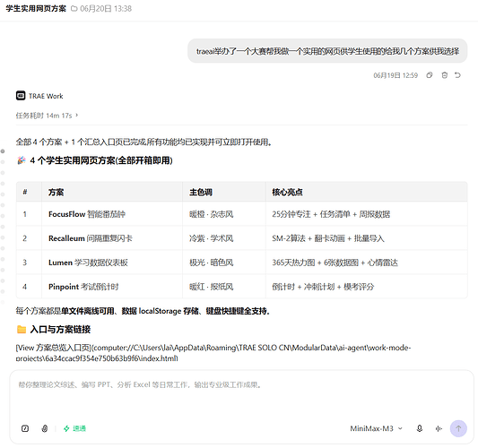This screenshot has width=478, height=448.
Task: Open the View 方案总览入口页 link
Action: coord(213,353)
